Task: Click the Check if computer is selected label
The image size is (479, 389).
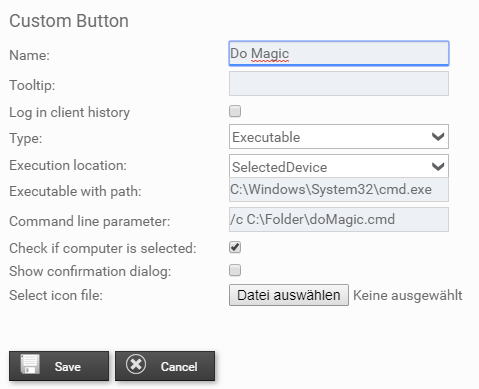Action: point(103,248)
